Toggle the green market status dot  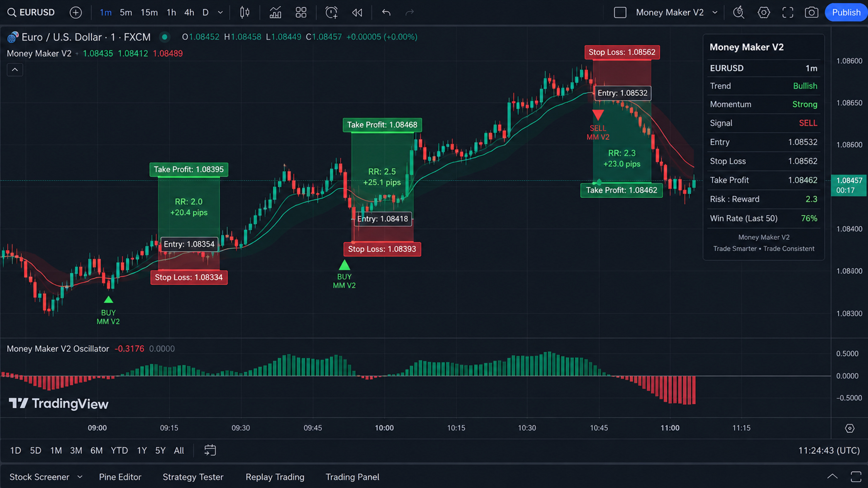[164, 37]
